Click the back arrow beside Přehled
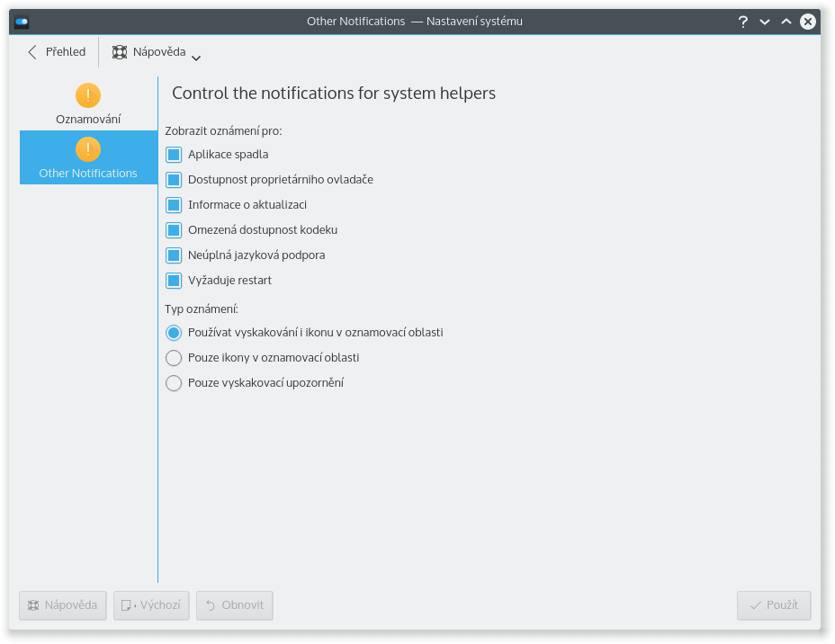 pyautogui.click(x=32, y=52)
